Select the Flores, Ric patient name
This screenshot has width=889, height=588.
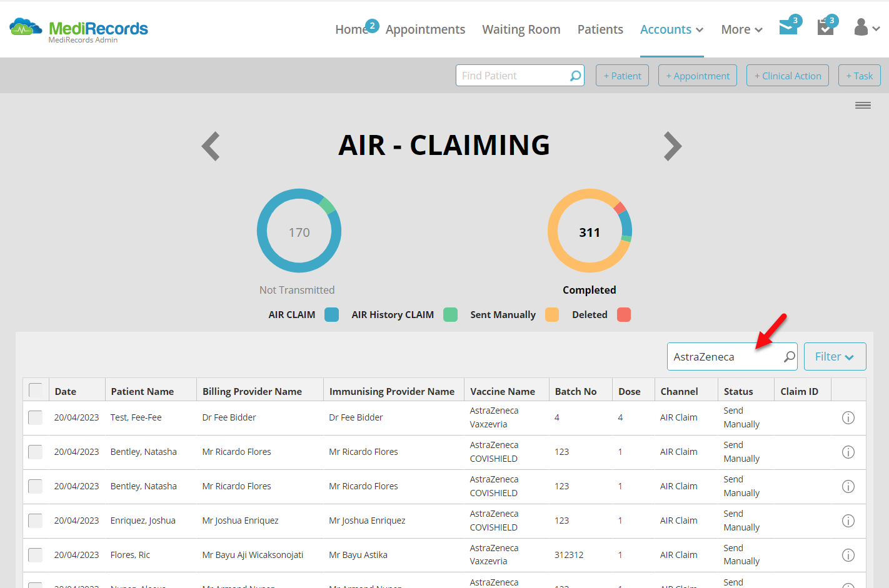130,555
